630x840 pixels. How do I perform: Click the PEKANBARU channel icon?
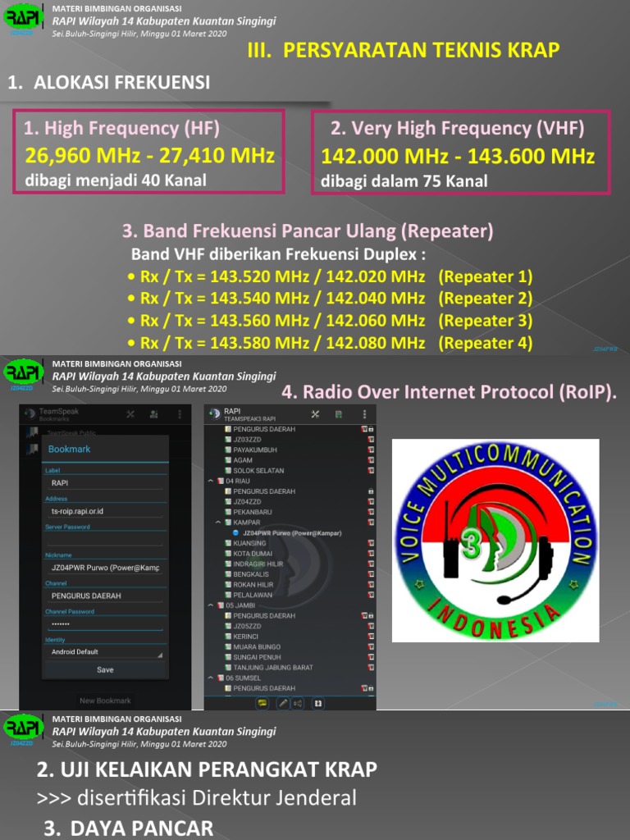click(228, 512)
